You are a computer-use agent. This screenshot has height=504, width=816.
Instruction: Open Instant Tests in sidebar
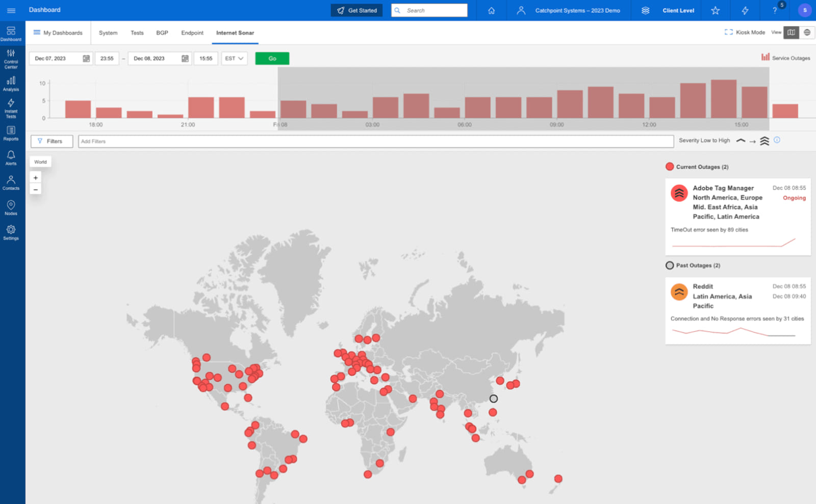(11, 109)
